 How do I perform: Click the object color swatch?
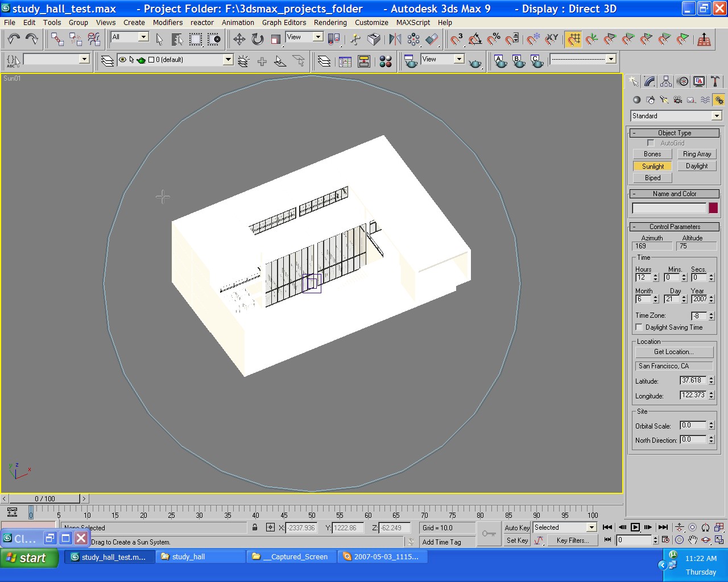tap(713, 208)
